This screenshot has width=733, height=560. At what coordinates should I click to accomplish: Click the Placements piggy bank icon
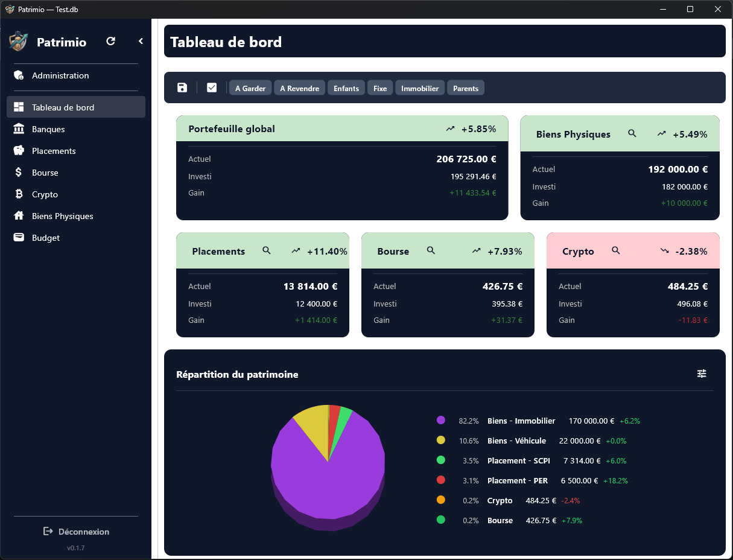pos(19,151)
